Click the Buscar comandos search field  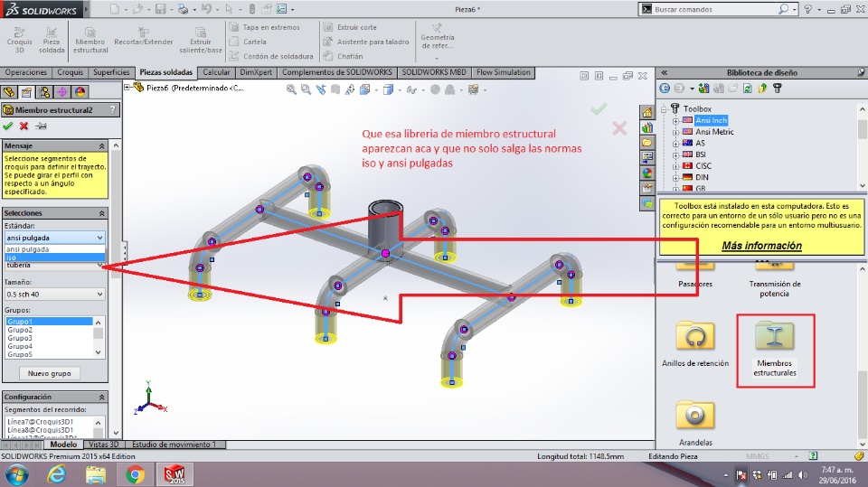[714, 9]
